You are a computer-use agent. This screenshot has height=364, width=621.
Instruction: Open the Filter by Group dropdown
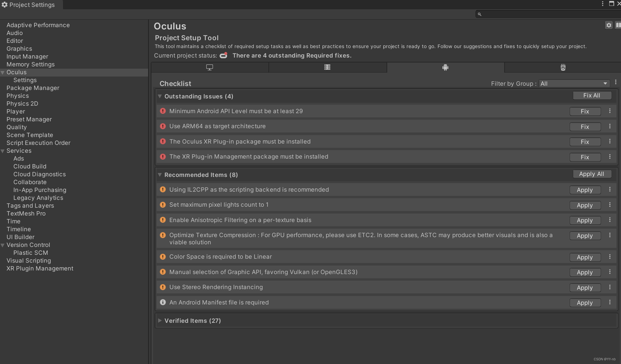pyautogui.click(x=574, y=84)
